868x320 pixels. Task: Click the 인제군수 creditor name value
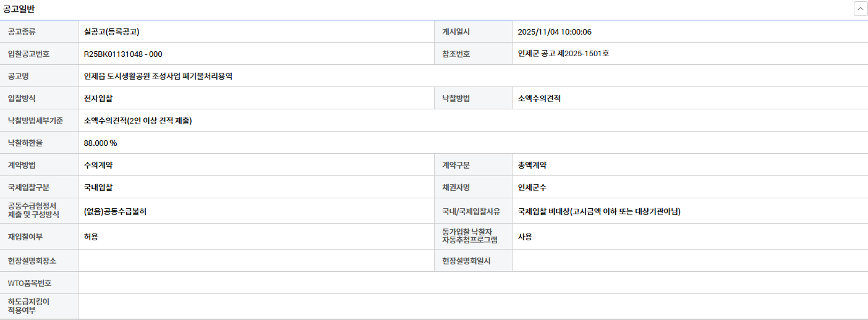532,187
